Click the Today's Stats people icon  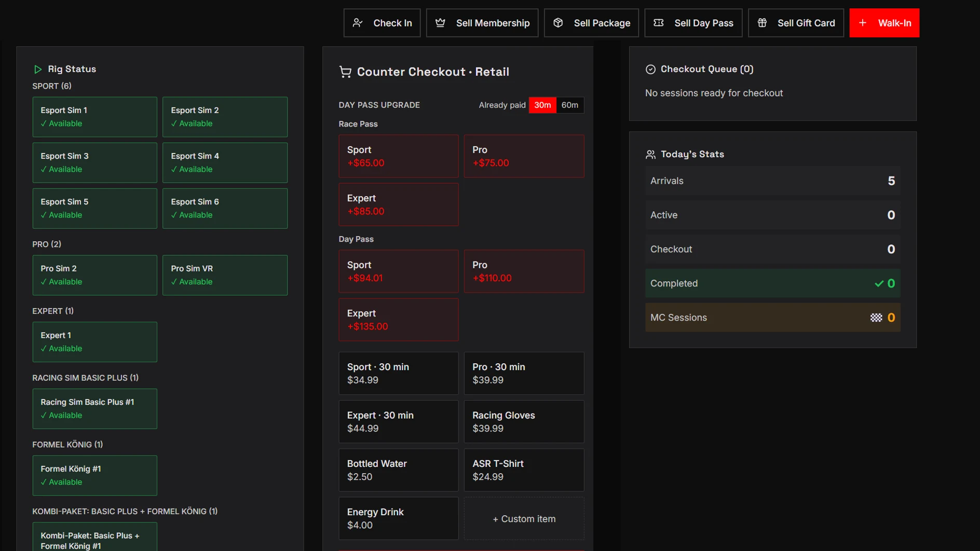650,154
